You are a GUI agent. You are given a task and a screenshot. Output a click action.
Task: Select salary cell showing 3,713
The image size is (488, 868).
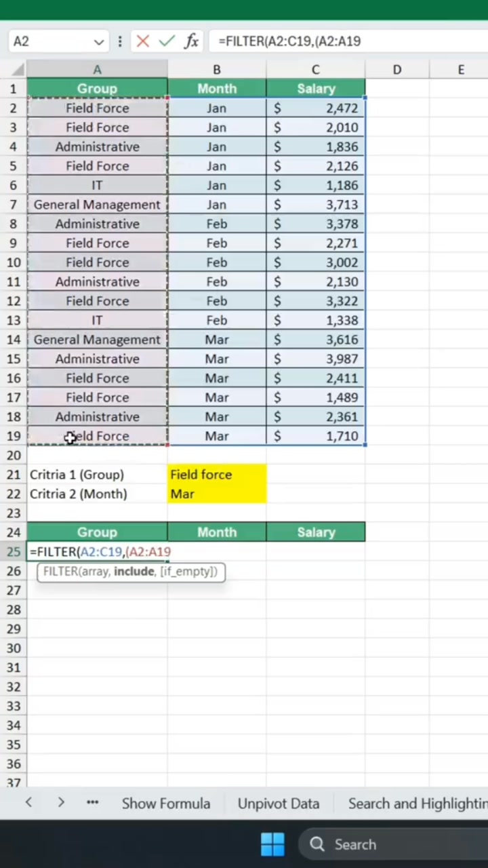tap(316, 204)
